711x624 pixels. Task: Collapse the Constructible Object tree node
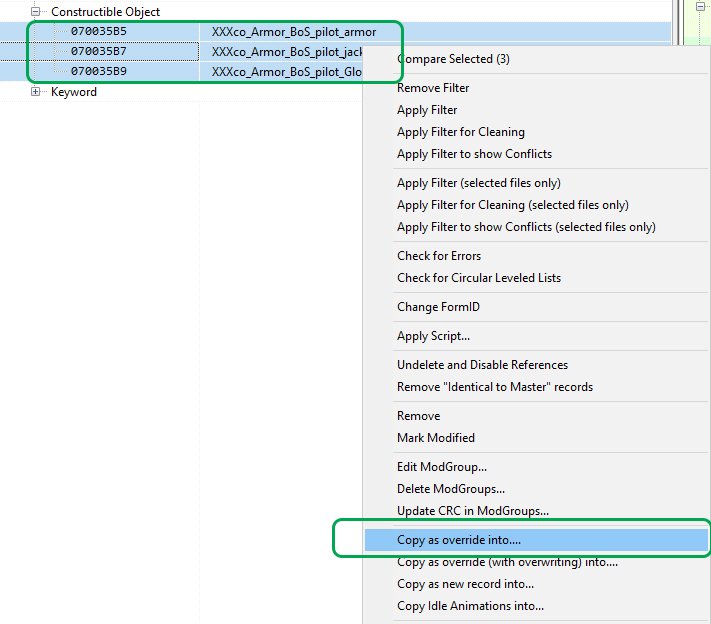pyautogui.click(x=37, y=12)
